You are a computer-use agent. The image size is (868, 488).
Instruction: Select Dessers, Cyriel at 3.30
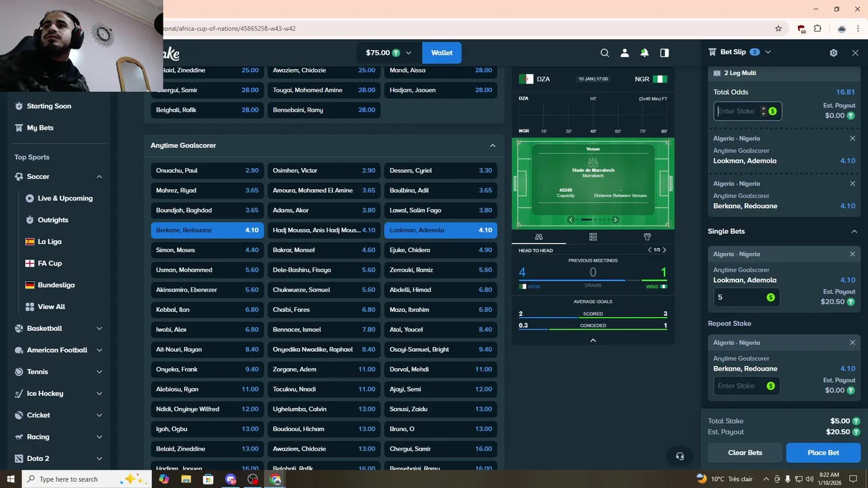pos(441,171)
